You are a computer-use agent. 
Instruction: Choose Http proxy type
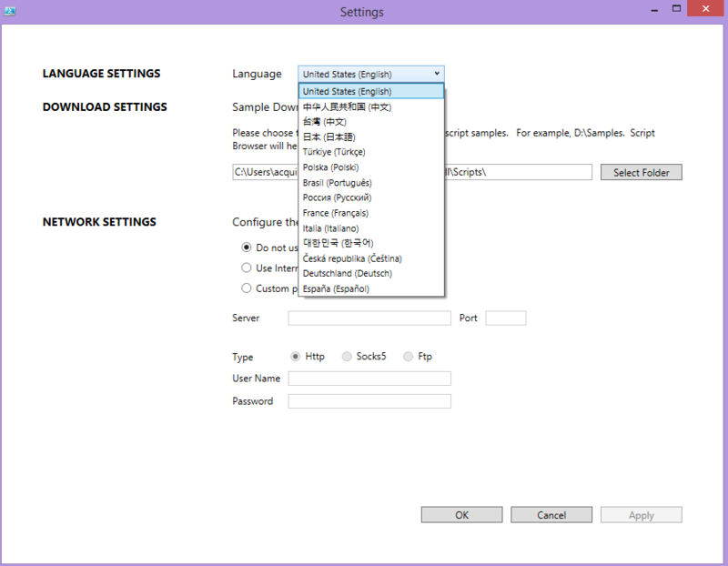tap(295, 356)
